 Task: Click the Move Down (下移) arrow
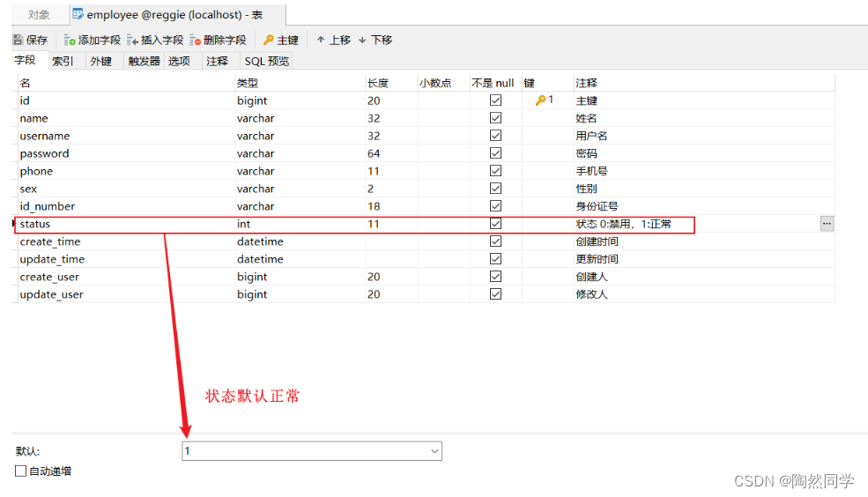[362, 40]
